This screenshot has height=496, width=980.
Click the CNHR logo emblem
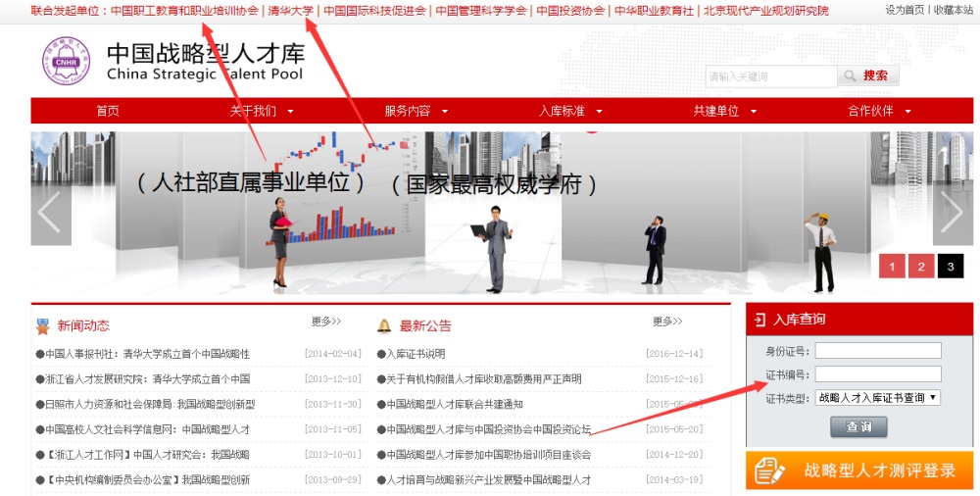(x=66, y=61)
